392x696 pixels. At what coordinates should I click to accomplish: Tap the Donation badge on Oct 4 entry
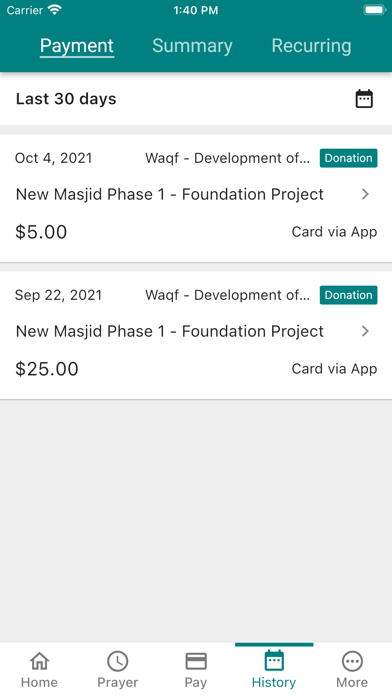point(348,158)
